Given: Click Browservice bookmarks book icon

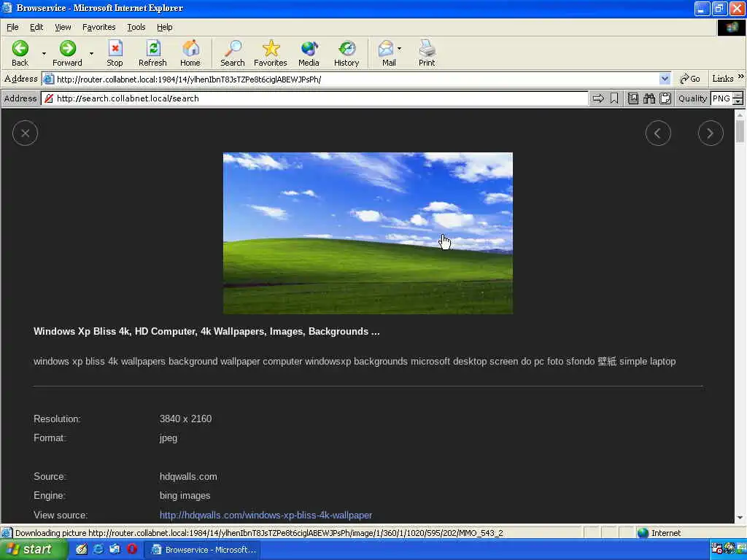Looking at the screenshot, I should click(x=633, y=98).
